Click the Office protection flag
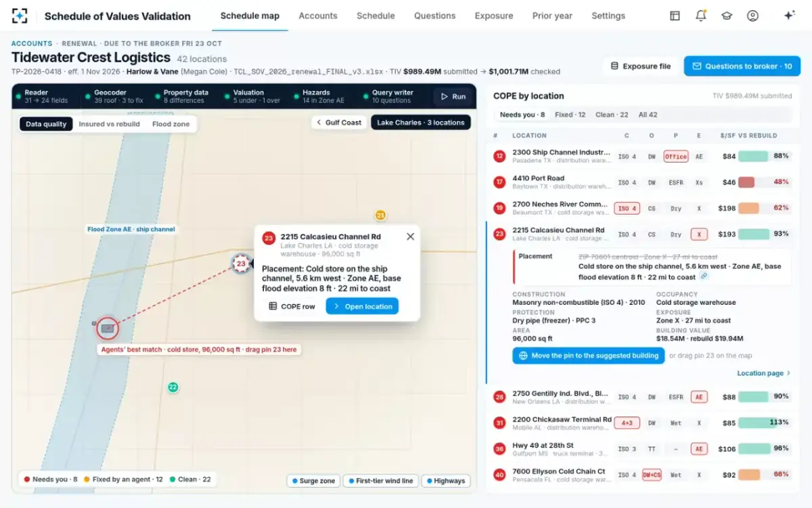The height and width of the screenshot is (508, 812). [675, 156]
